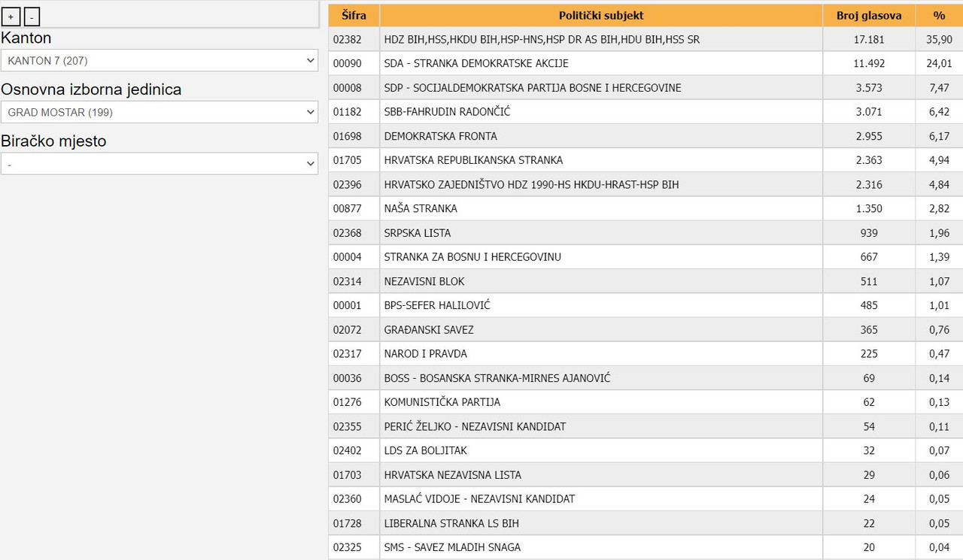The width and height of the screenshot is (963, 560).
Task: Click code 00008 in Šifra column
Action: [x=347, y=88]
